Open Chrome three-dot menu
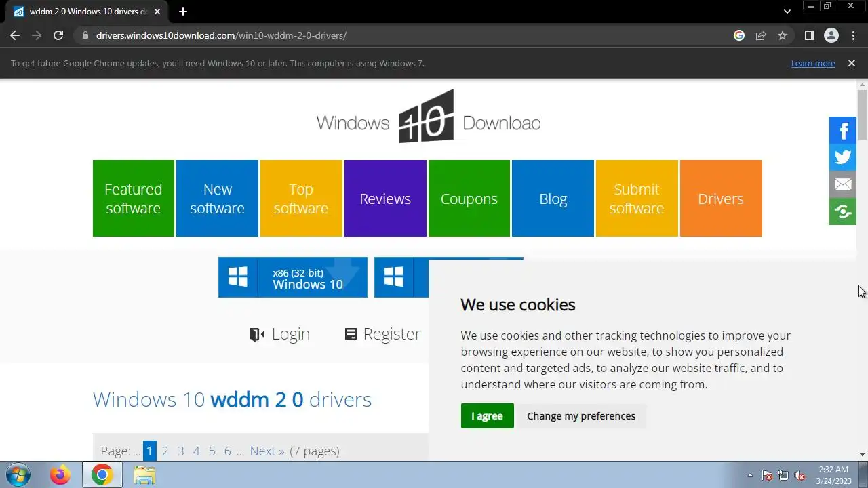The image size is (868, 488). [x=853, y=35]
